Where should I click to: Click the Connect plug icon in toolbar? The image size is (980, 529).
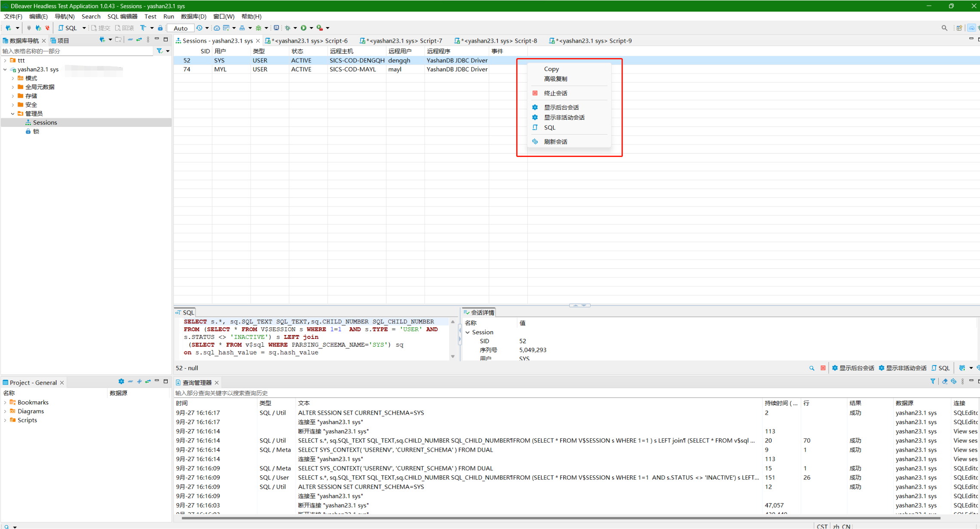[29, 28]
